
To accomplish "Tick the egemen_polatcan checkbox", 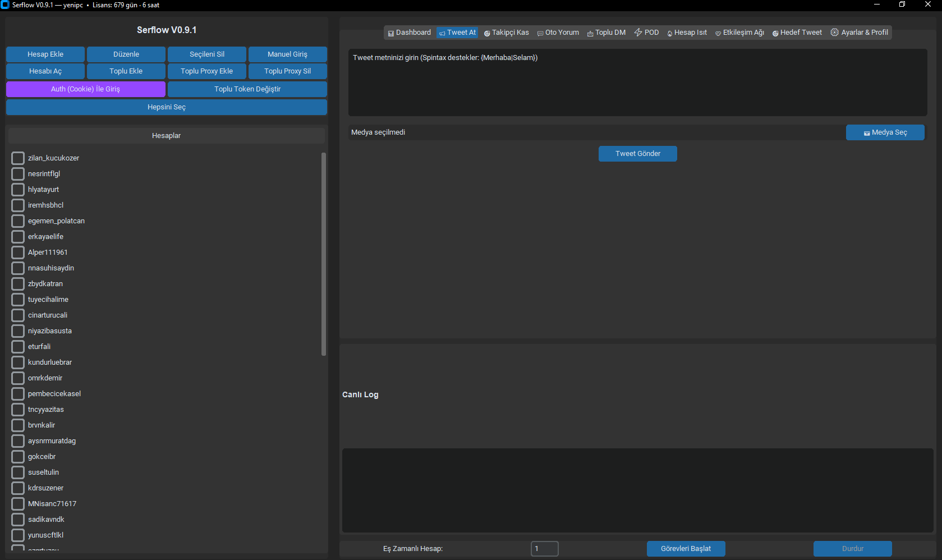I will (18, 221).
